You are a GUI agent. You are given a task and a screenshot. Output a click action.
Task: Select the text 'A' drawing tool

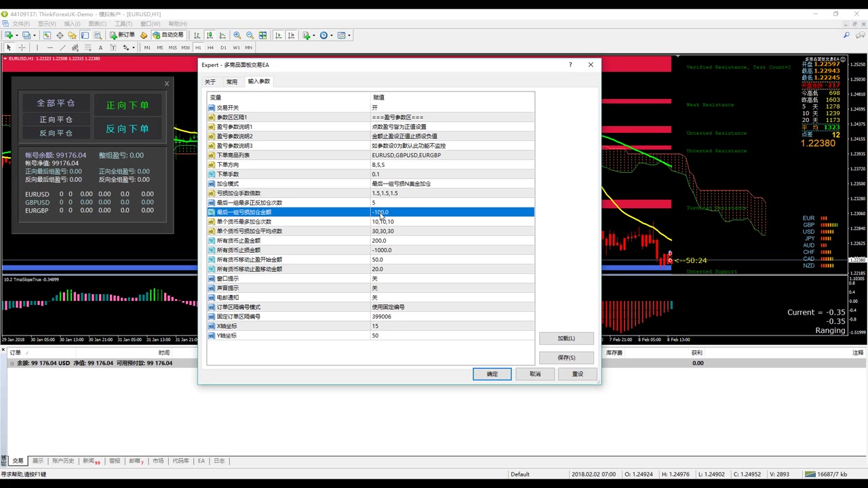pyautogui.click(x=100, y=47)
